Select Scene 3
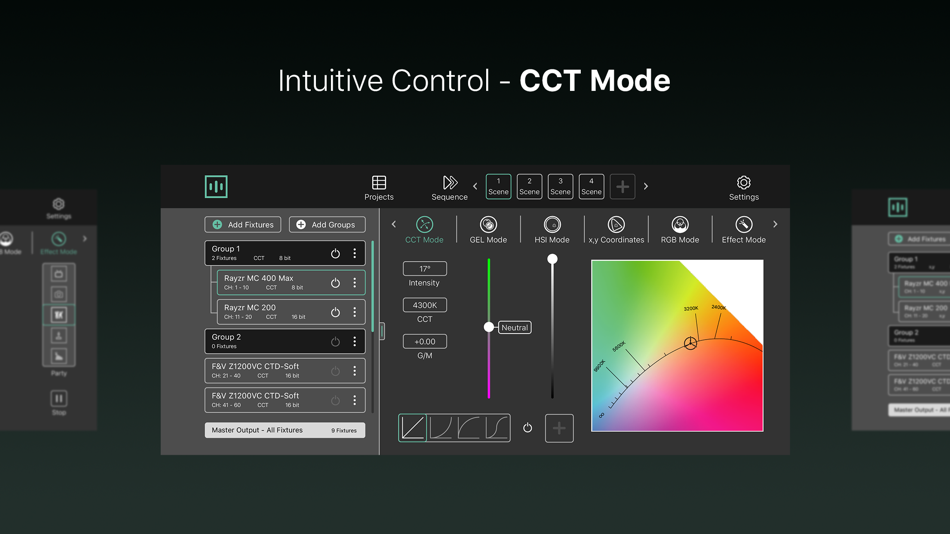This screenshot has width=950, height=534. [x=560, y=187]
